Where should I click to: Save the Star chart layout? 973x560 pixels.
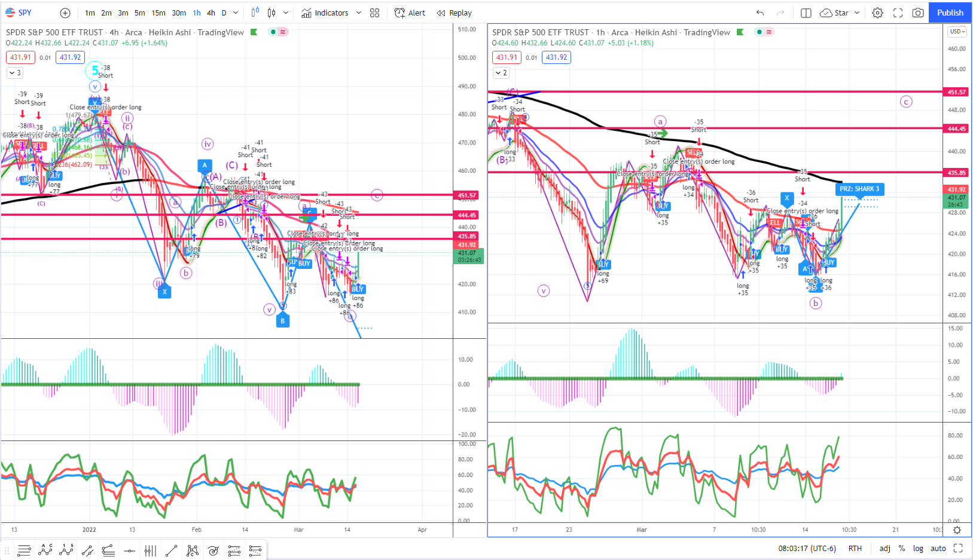(x=835, y=13)
